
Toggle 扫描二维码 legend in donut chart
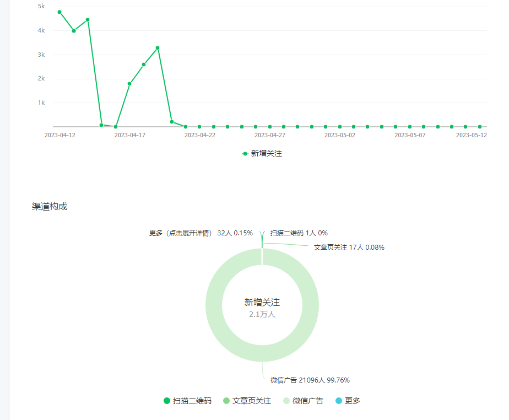(x=187, y=401)
